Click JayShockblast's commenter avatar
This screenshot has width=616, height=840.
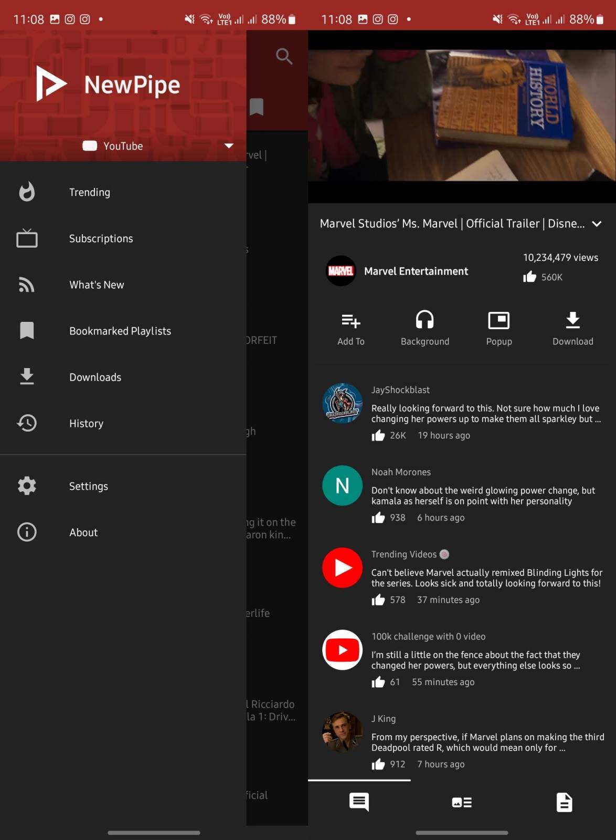342,403
